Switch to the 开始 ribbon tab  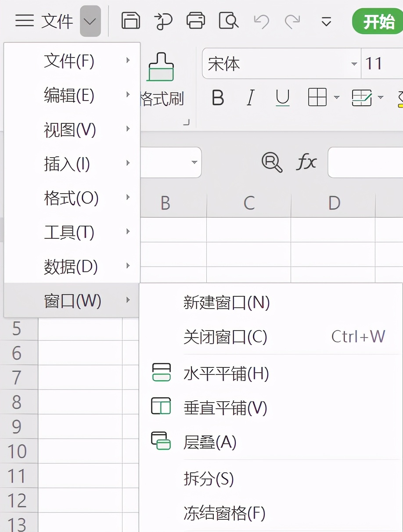pyautogui.click(x=378, y=21)
